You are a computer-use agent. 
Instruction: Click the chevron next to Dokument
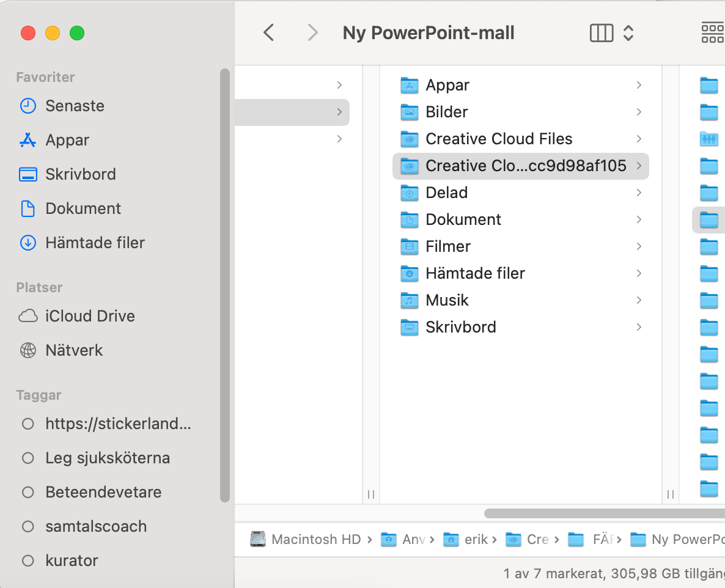(x=639, y=219)
